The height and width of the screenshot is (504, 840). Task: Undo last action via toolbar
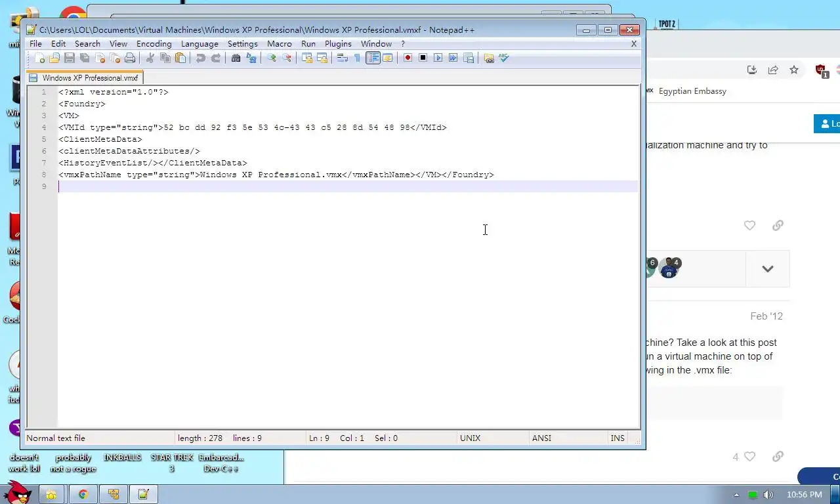[201, 58]
